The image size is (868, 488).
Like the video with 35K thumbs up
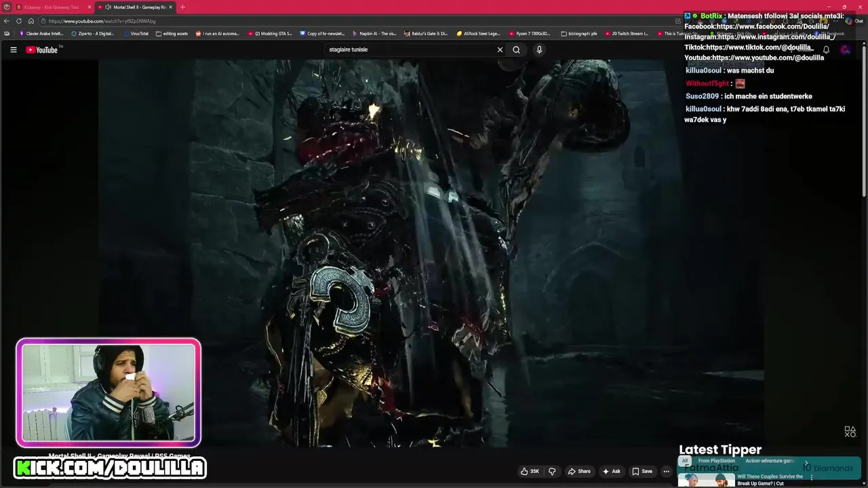[530, 471]
